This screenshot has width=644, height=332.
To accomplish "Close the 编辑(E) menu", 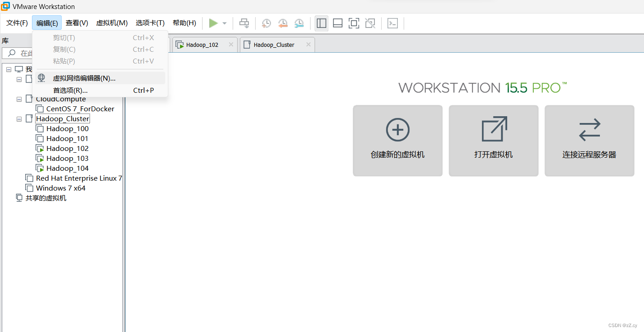I will click(47, 23).
